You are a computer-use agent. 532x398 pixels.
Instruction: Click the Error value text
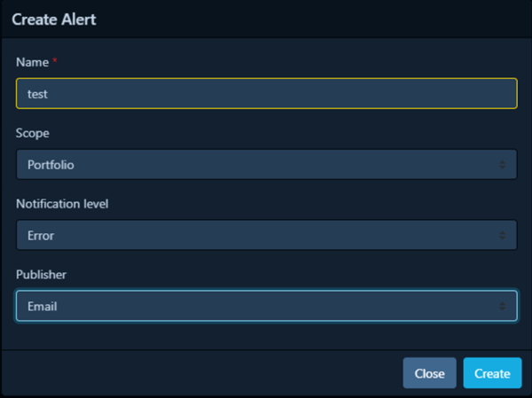click(41, 236)
